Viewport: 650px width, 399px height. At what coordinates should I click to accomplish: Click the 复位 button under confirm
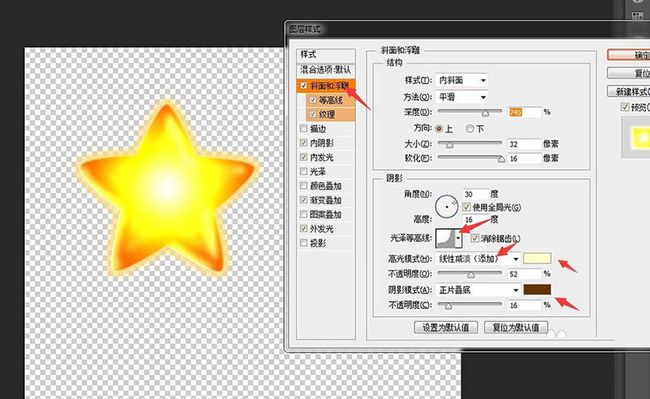(x=628, y=73)
